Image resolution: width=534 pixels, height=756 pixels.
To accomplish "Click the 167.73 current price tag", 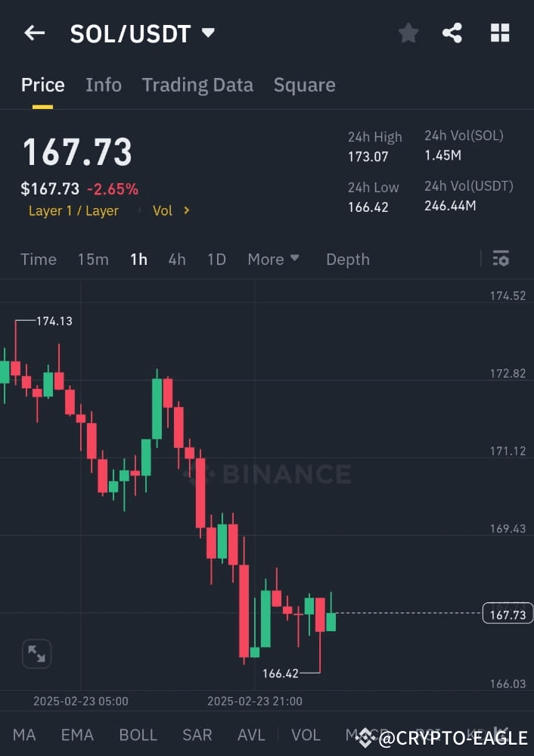I will pyautogui.click(x=507, y=614).
